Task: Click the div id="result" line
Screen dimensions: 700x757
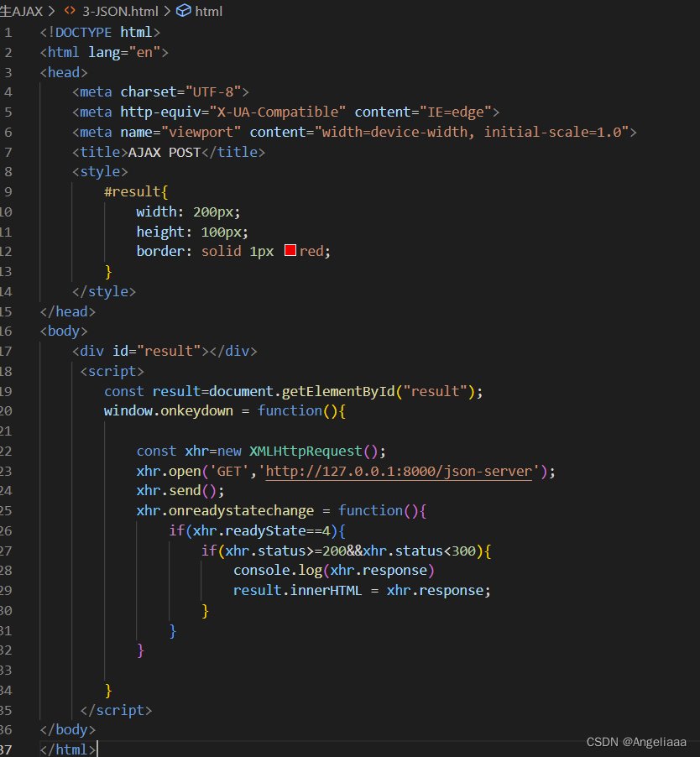Action: [x=165, y=351]
